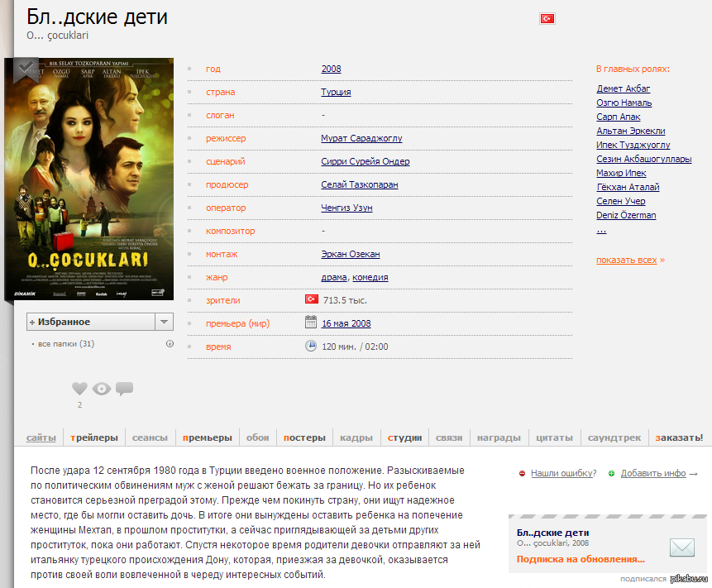Open the постеры tab
Image resolution: width=712 pixels, height=588 pixels.
point(304,437)
